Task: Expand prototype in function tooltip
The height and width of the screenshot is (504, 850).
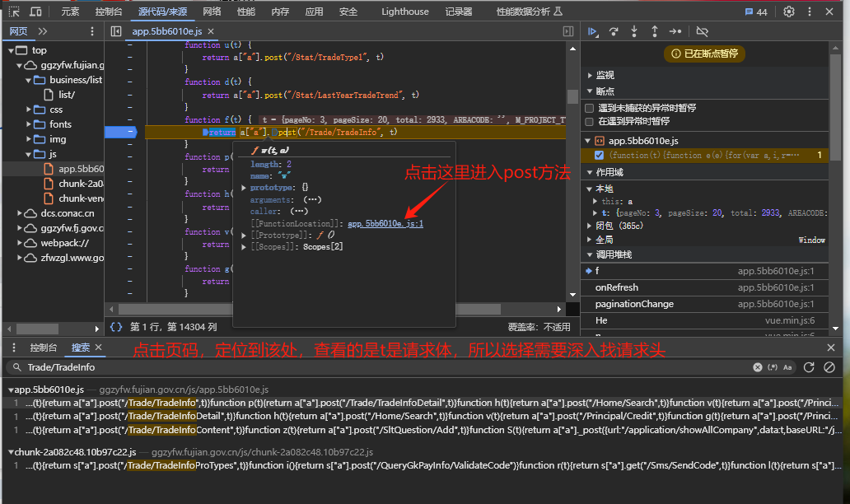Action: coord(244,188)
